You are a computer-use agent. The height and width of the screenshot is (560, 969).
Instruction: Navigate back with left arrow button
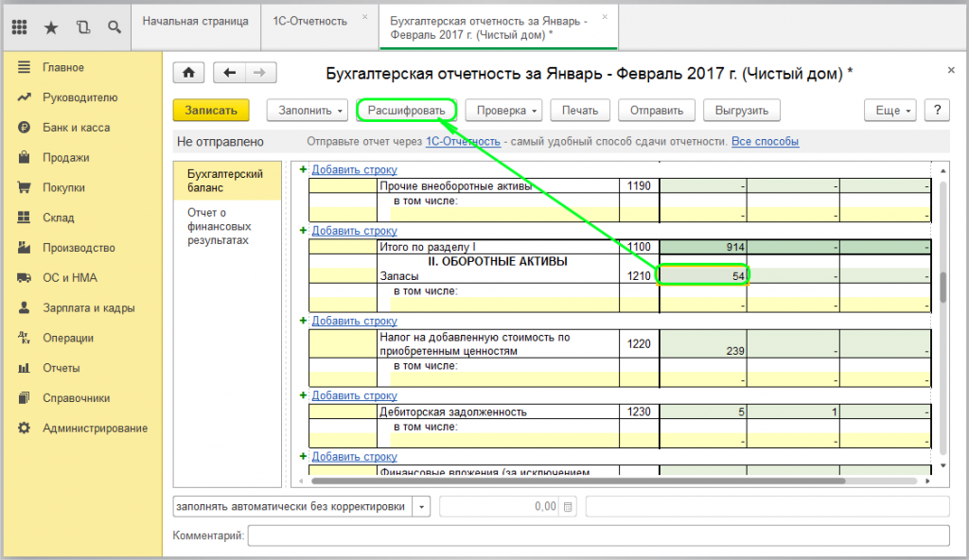pos(229,73)
